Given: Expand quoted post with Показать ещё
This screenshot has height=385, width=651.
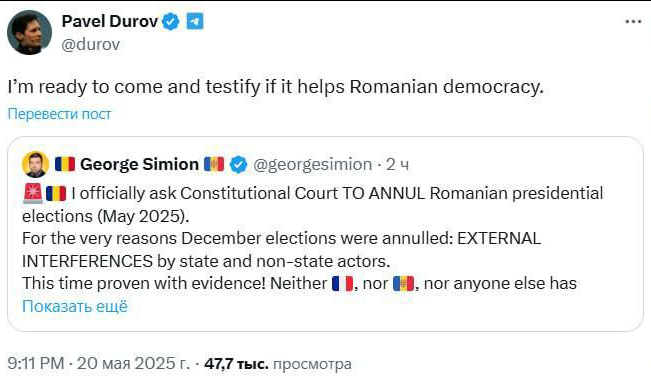Looking at the screenshot, I should point(75,306).
